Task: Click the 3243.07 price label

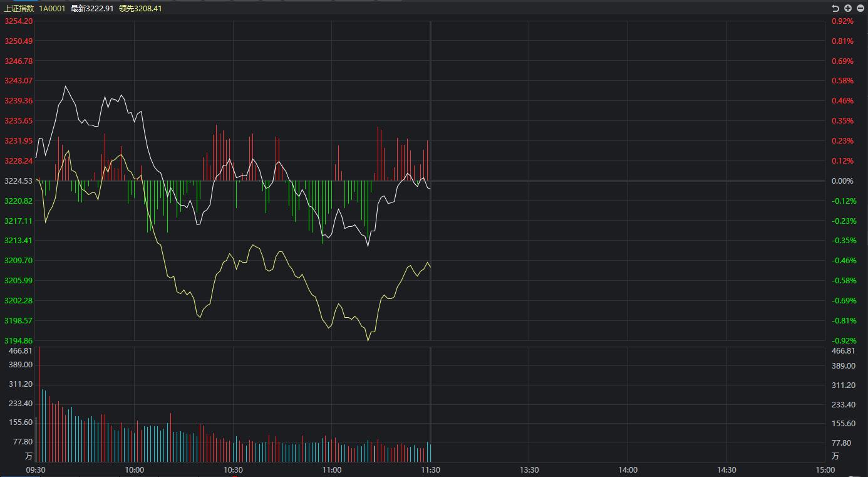Action: click(18, 81)
